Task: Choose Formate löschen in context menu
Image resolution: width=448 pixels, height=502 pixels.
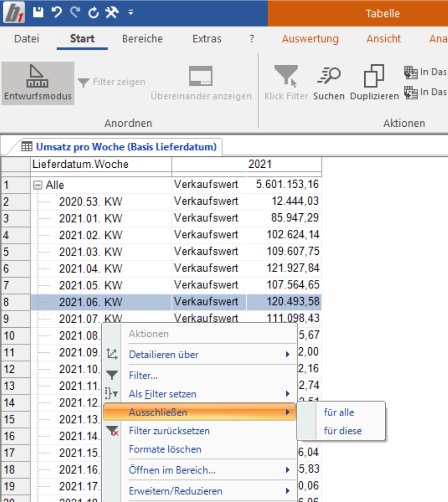Action: click(x=199, y=450)
